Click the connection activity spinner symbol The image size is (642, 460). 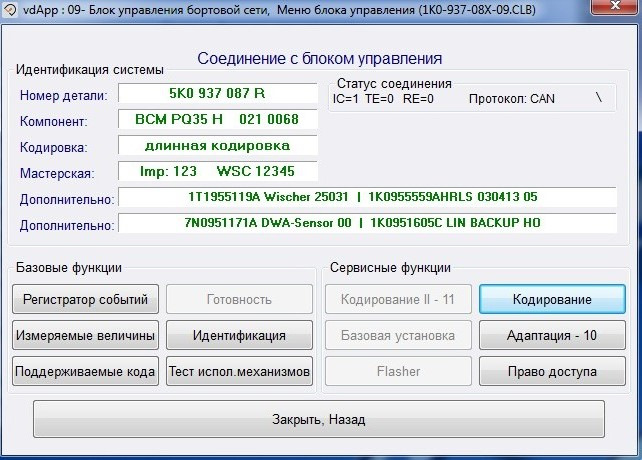pos(599,97)
